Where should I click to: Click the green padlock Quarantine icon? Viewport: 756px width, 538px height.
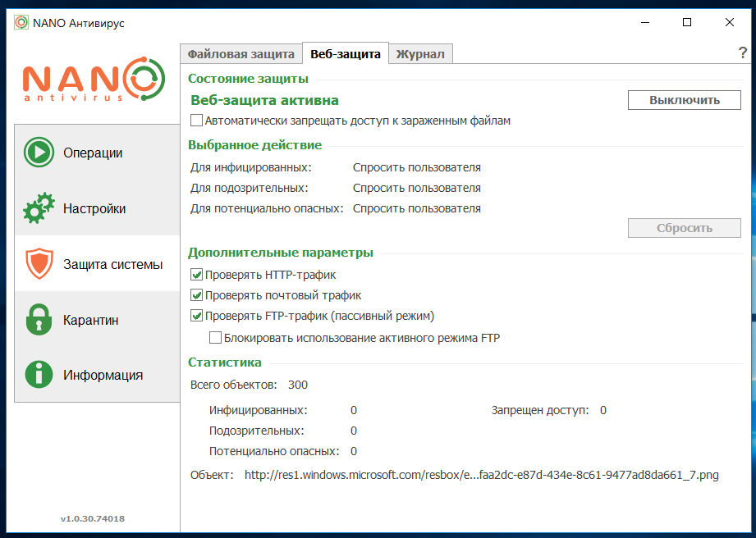[39, 320]
